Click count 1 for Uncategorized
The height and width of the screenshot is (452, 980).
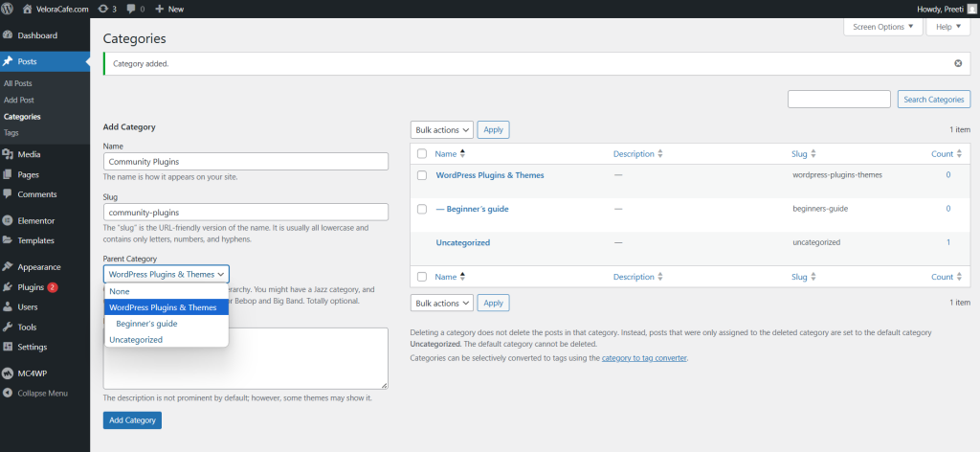tap(948, 242)
